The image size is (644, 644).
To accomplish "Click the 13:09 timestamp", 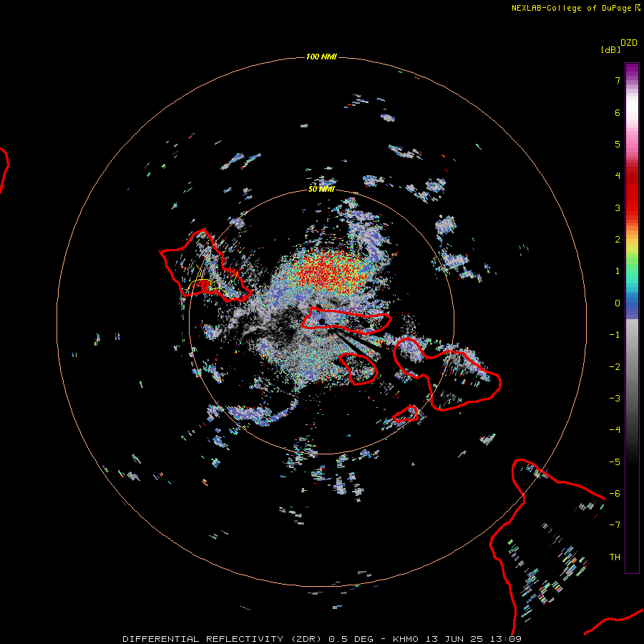I will 507,639.
